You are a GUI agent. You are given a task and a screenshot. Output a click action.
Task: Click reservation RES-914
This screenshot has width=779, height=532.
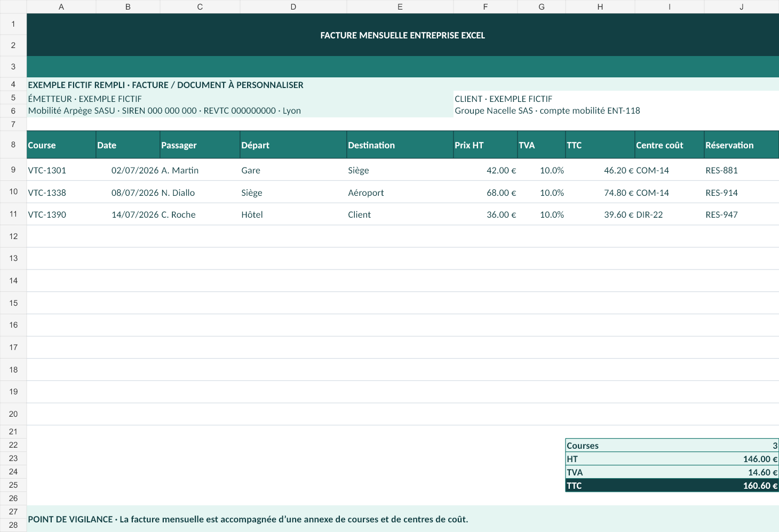click(742, 193)
